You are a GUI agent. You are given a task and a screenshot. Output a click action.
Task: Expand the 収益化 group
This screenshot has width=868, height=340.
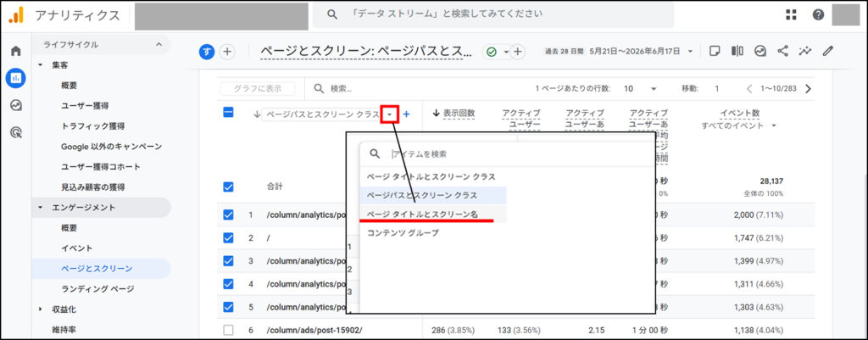40,309
